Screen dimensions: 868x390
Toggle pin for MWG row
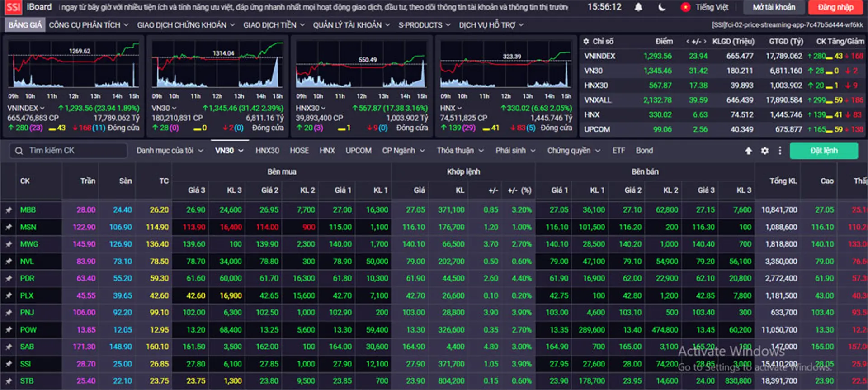pyautogui.click(x=8, y=244)
